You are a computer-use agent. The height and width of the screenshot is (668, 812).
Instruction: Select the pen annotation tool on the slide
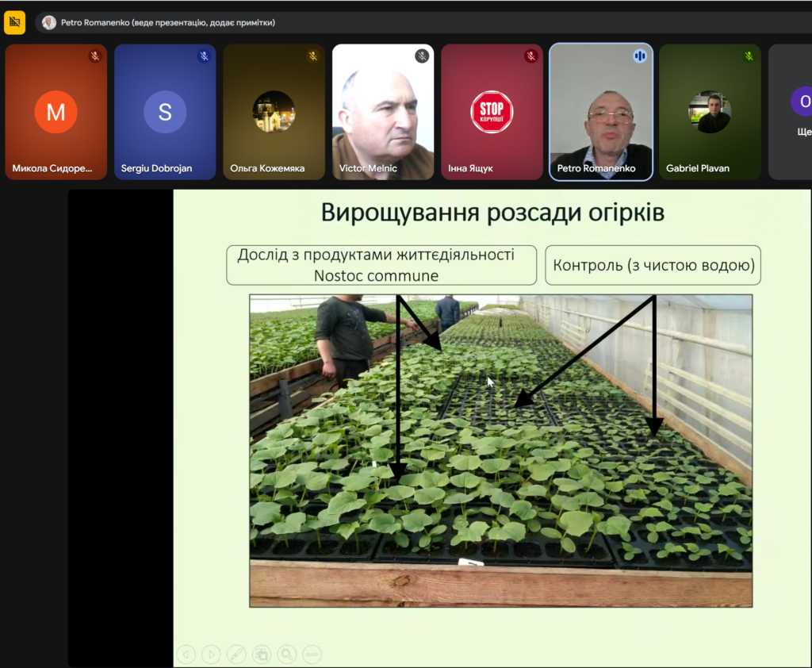pos(236,654)
